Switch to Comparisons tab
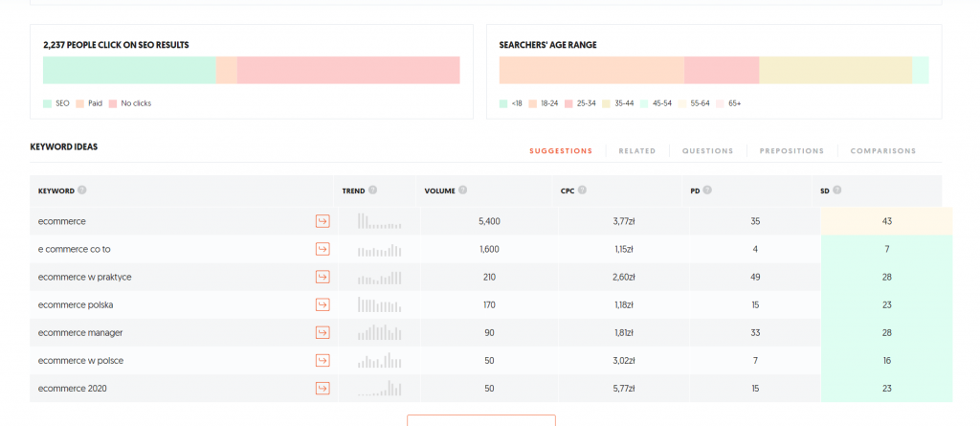 click(882, 151)
